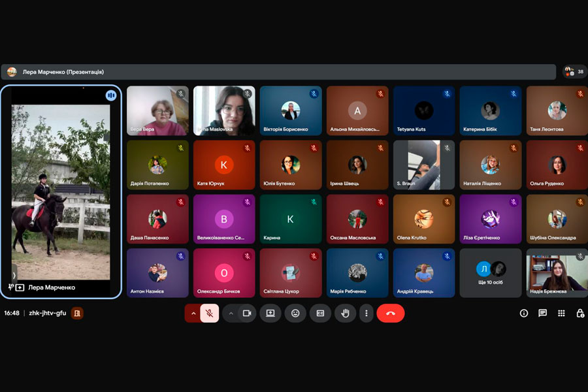Click Ольга Руденко avatar
The image size is (588, 392).
557,165
